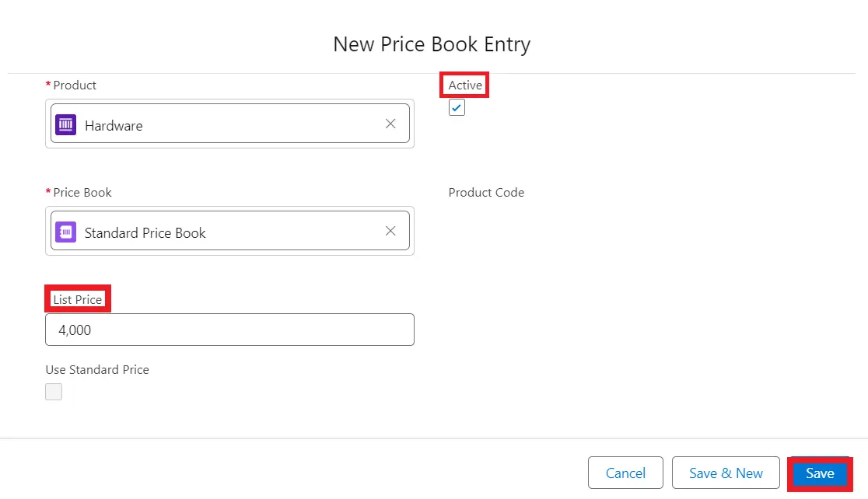This screenshot has width=868, height=499.
Task: Click the Use Standard Price label
Action: pyautogui.click(x=97, y=369)
